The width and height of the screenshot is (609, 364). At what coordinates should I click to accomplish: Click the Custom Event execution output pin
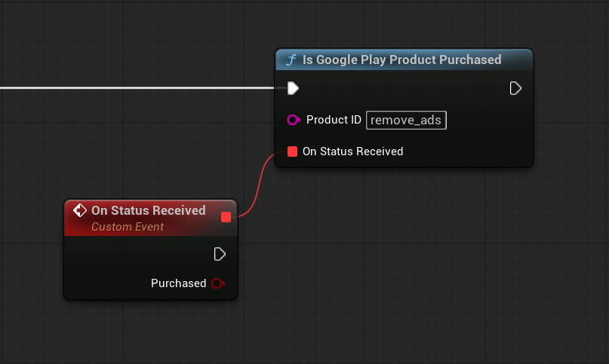tap(220, 254)
